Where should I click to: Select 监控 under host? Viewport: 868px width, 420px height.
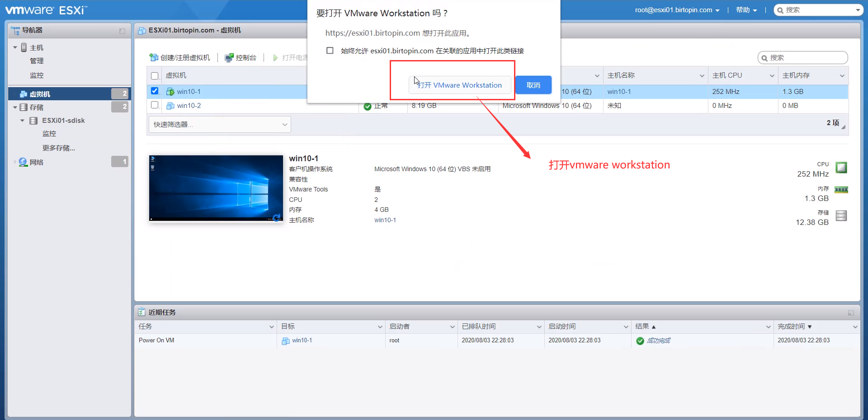pos(37,75)
